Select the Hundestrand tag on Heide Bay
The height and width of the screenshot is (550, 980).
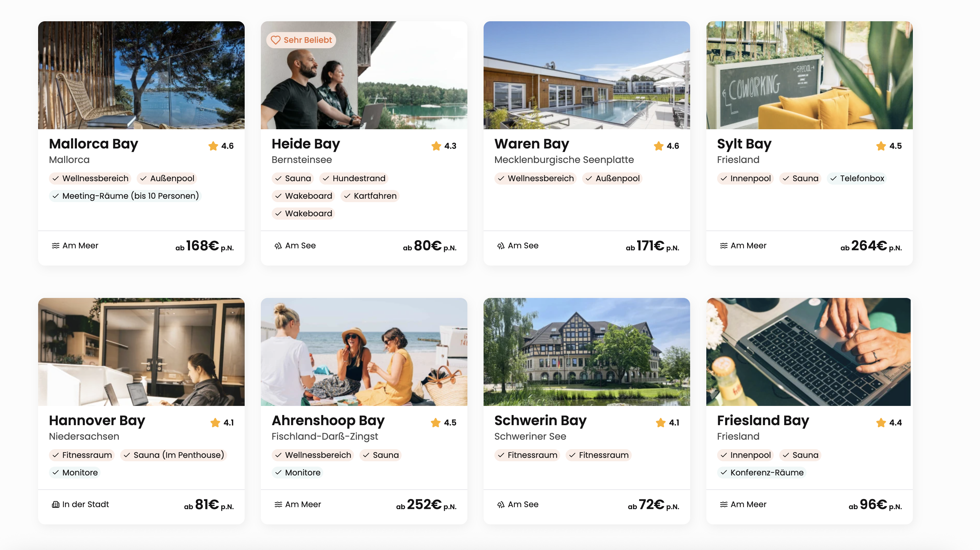click(x=353, y=178)
